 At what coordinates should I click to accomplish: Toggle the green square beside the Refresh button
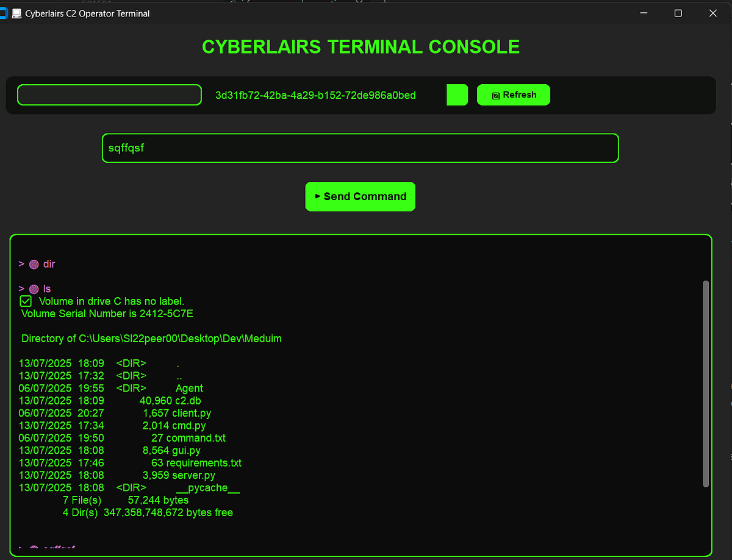(x=457, y=95)
